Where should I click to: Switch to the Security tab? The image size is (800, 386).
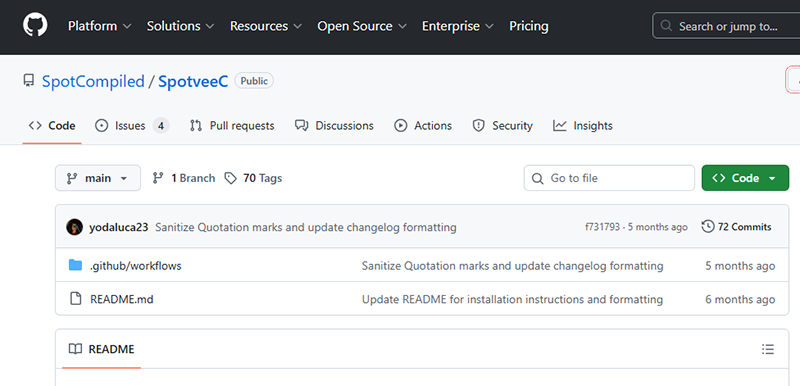[503, 126]
